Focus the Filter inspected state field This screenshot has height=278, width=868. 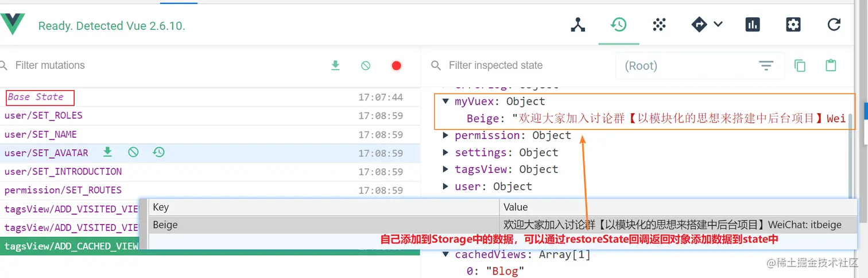(x=517, y=65)
